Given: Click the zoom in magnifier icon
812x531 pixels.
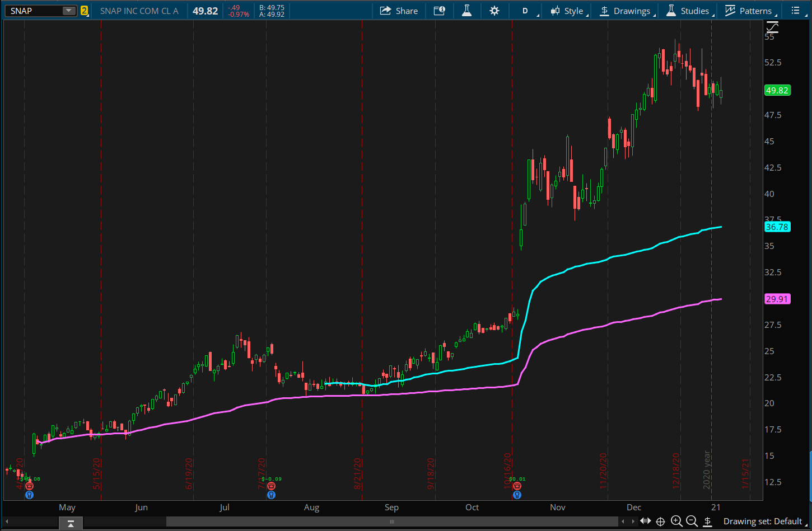Looking at the screenshot, I should (x=676, y=521).
